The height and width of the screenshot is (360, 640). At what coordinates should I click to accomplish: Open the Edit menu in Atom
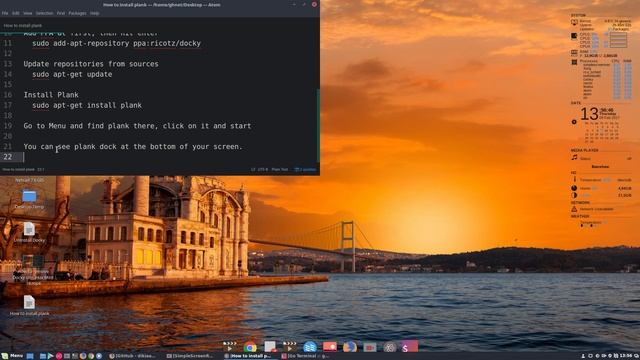click(16, 13)
